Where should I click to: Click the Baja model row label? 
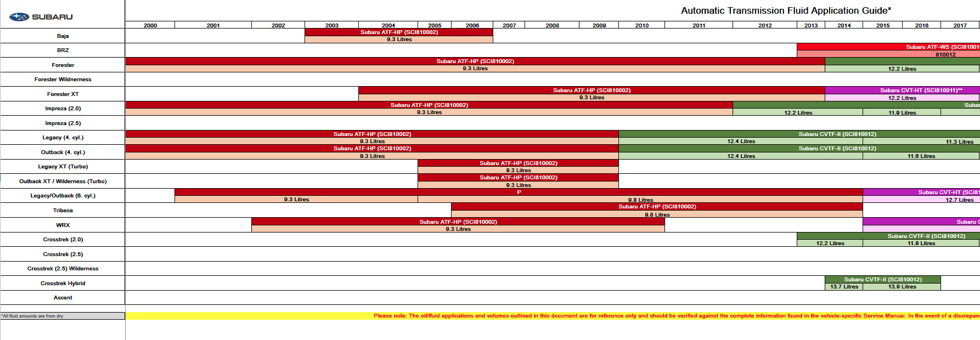63,36
